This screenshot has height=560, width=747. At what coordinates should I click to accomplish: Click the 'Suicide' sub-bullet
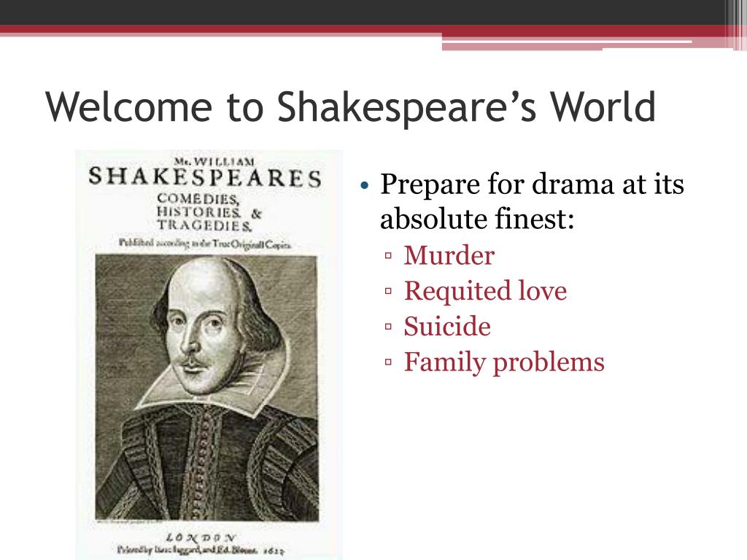pos(447,327)
